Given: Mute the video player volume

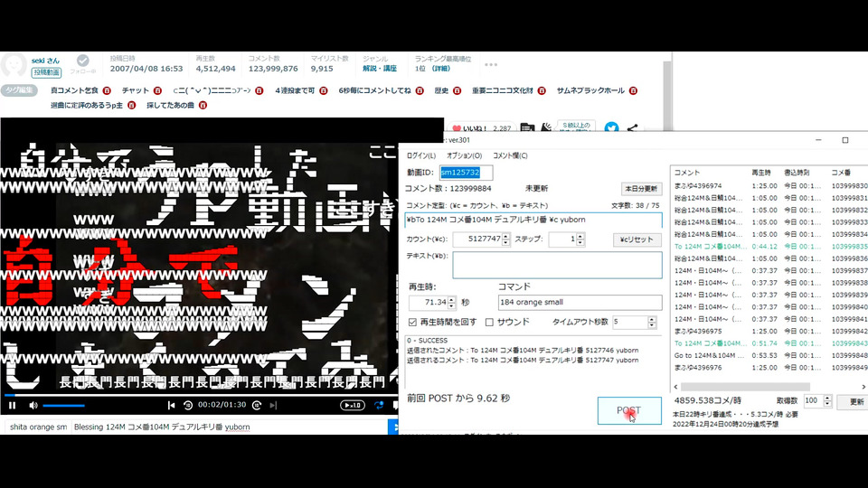Looking at the screenshot, I should pos(33,406).
